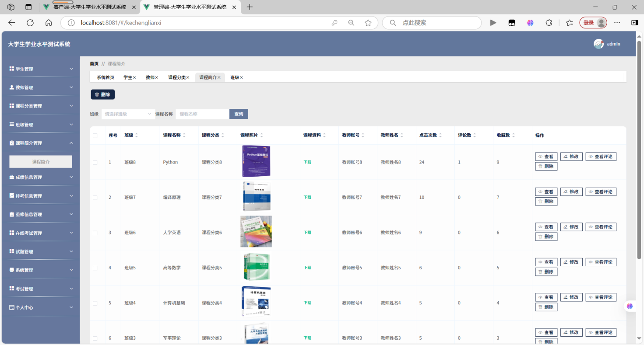Open favorites list icon

(x=569, y=23)
